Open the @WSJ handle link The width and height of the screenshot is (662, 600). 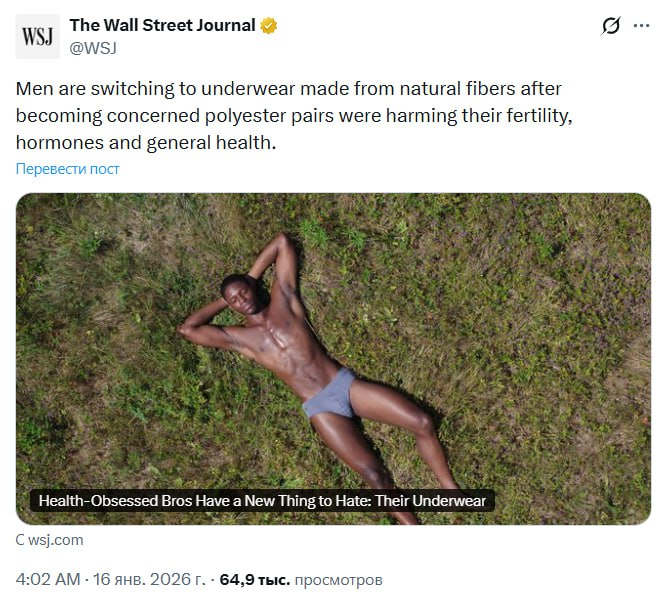[93, 47]
